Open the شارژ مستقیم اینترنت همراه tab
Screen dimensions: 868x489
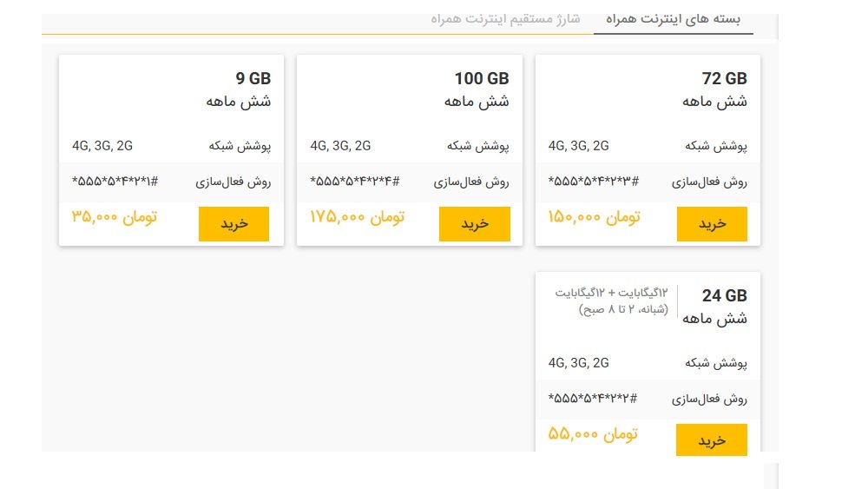[505, 19]
